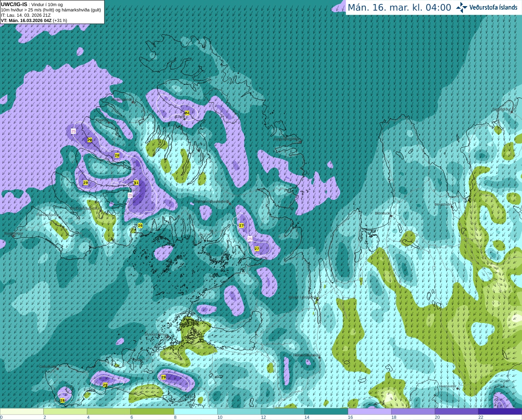Click the Reykir í Hrútafirði station label
Viewport: 522px width, 420px height.
302,297
